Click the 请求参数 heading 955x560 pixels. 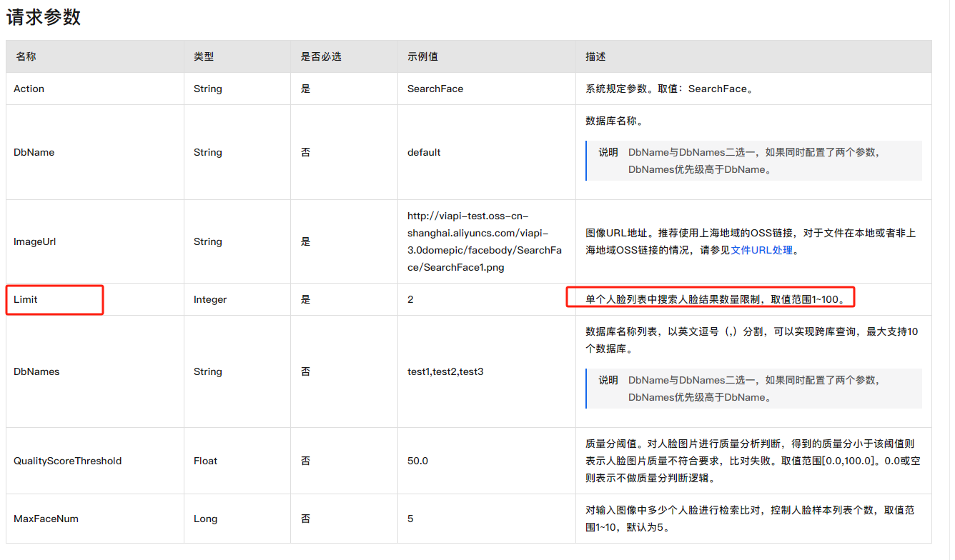point(44,17)
